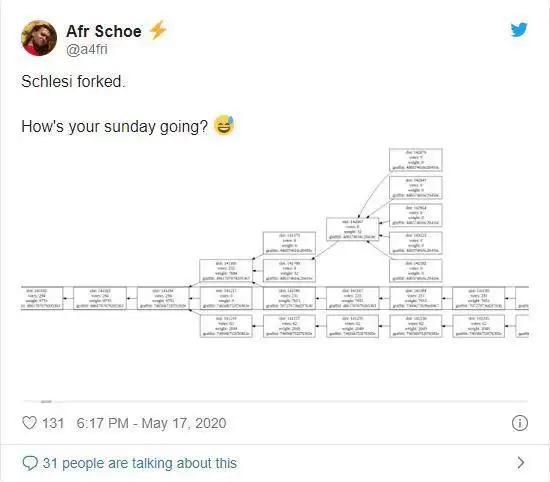Open the fork diagram image
The height and width of the screenshot is (482, 550).
coord(275,244)
